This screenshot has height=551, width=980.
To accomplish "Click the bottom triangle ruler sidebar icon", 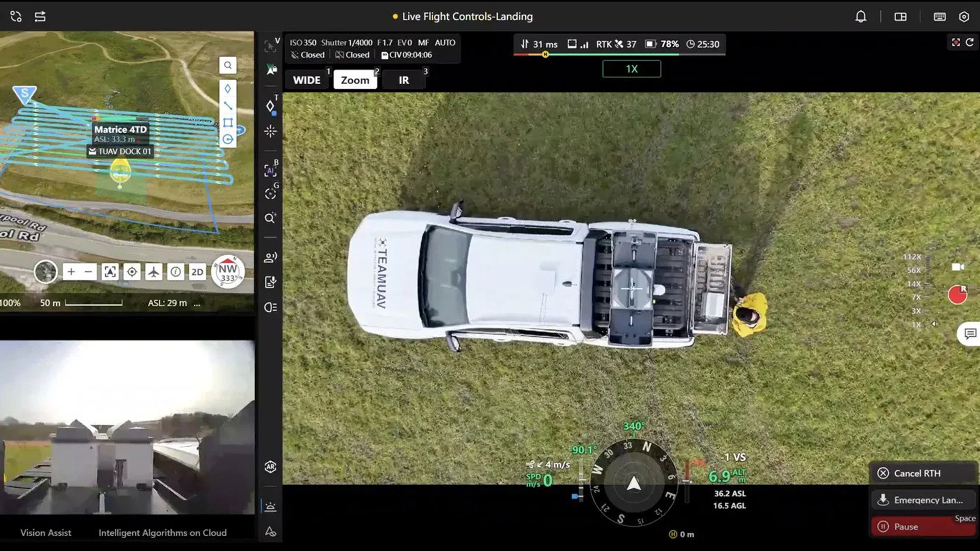I will (x=271, y=531).
